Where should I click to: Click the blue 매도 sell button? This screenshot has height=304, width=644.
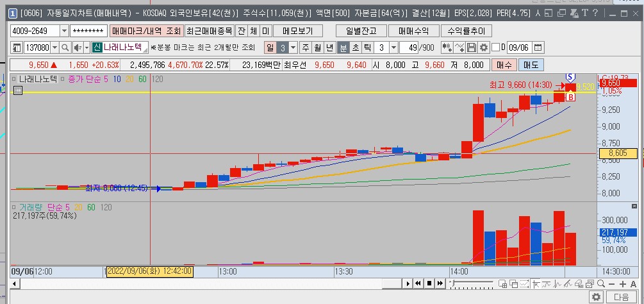click(531, 65)
